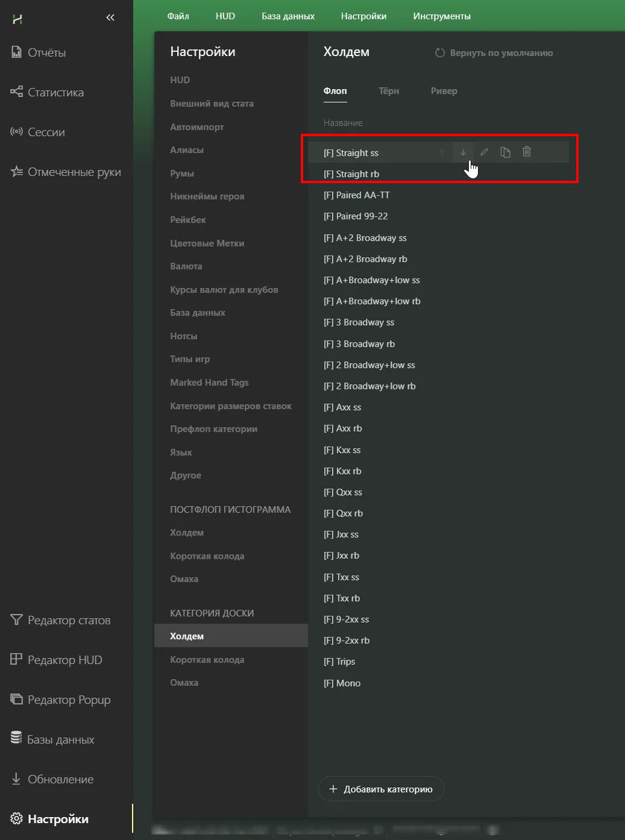The width and height of the screenshot is (625, 840).
Task: Click the pencil edit icon for Straight ss
Action: (484, 152)
